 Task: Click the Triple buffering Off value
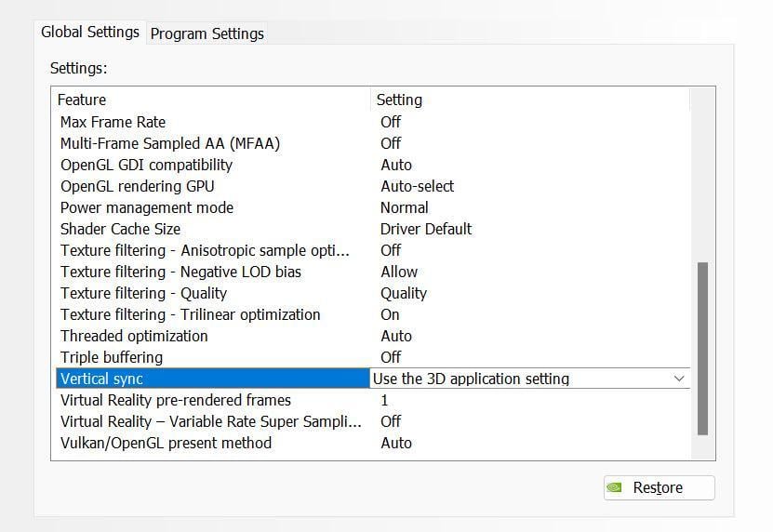pos(391,357)
